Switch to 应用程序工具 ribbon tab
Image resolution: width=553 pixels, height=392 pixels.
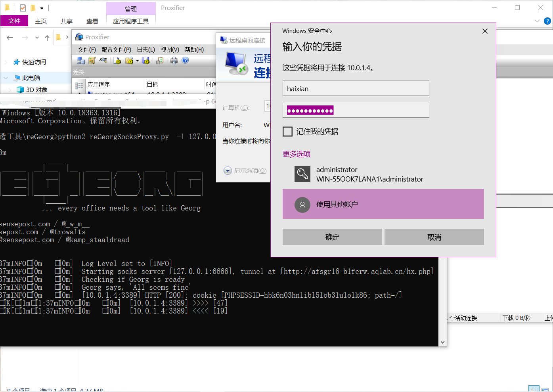[x=131, y=21]
